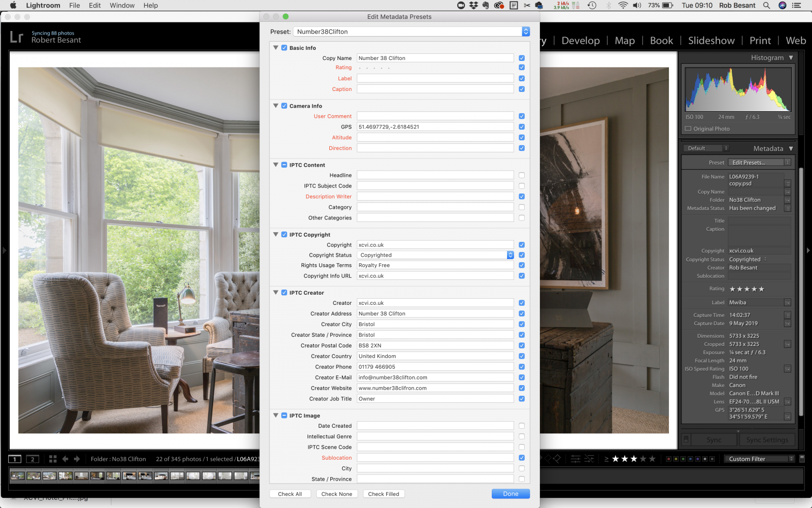Collapse the Metadata panel
812x508 pixels.
(791, 148)
